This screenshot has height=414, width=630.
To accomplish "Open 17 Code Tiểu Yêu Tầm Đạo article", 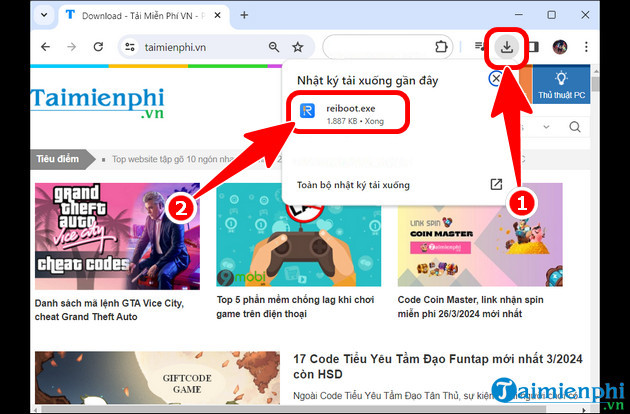I will pos(438,366).
